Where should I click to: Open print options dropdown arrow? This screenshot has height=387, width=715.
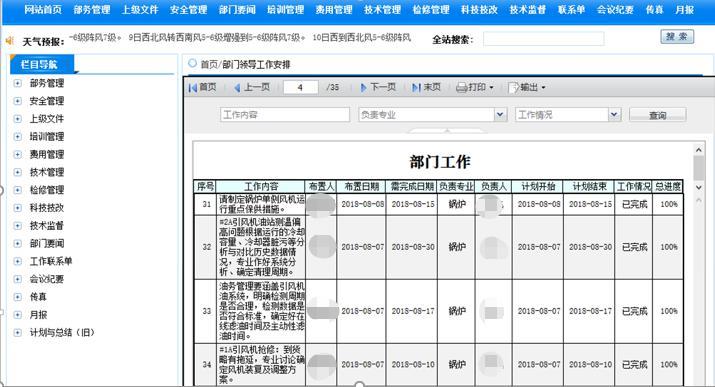pos(491,88)
